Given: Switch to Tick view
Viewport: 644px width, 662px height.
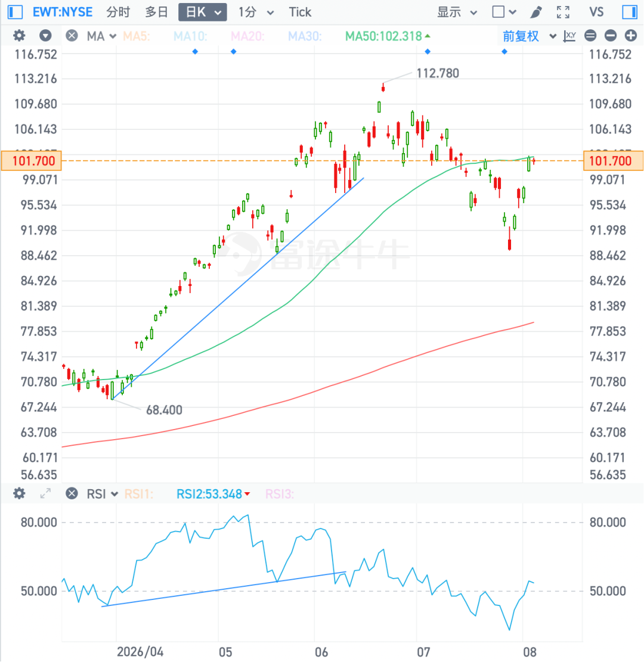Looking at the screenshot, I should [300, 12].
